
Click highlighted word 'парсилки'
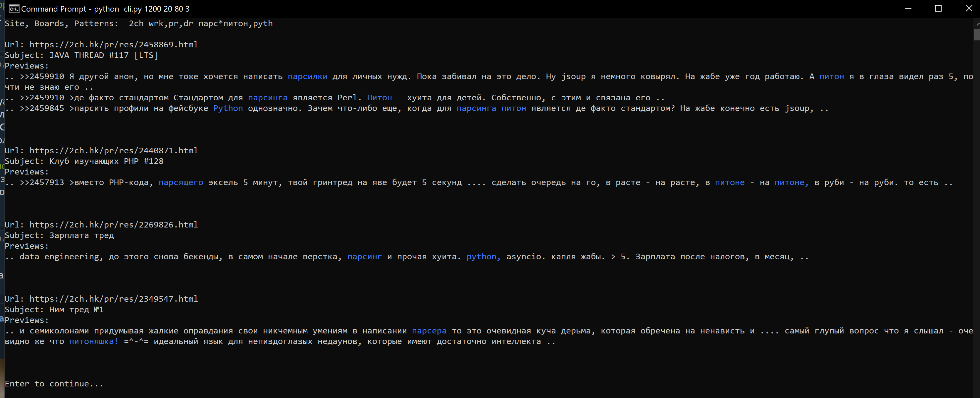click(x=307, y=76)
